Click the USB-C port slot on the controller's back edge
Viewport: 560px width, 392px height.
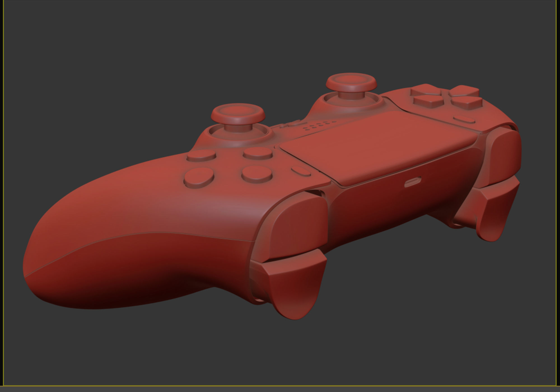click(x=413, y=182)
